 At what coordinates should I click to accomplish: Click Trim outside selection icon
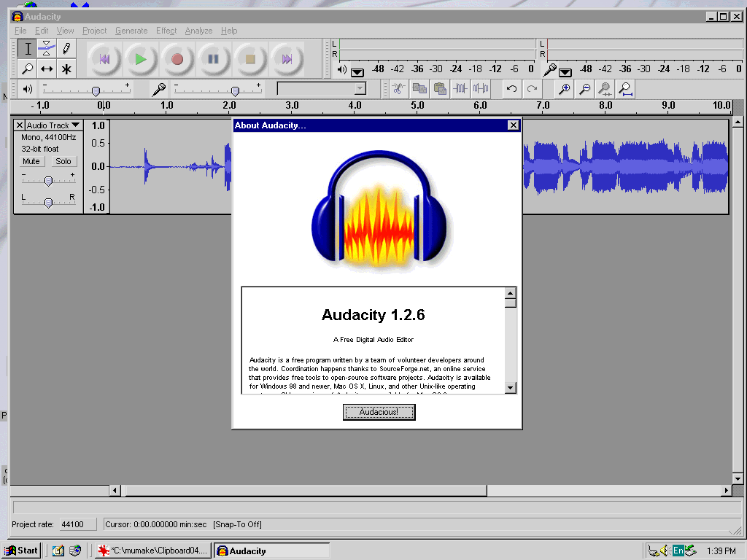point(460,88)
